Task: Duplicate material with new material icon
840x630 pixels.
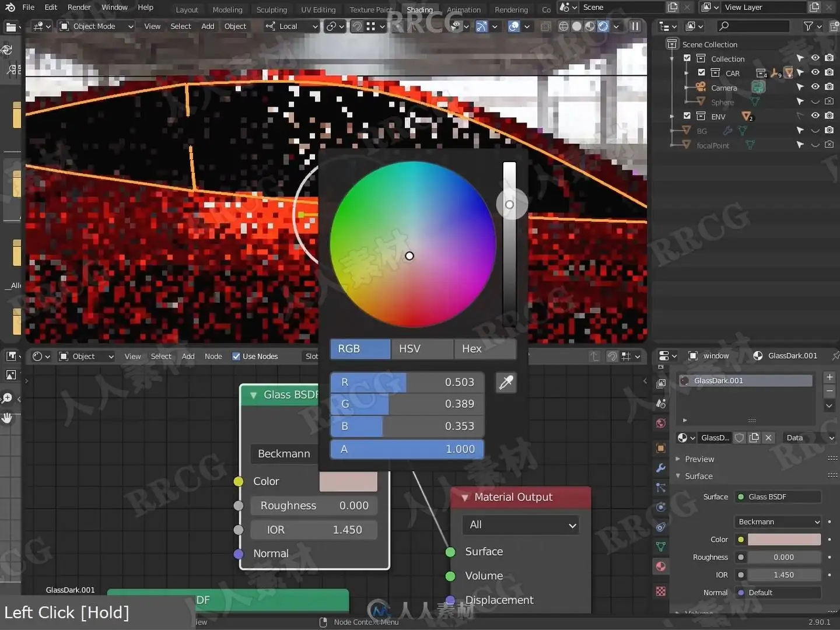Action: click(754, 438)
